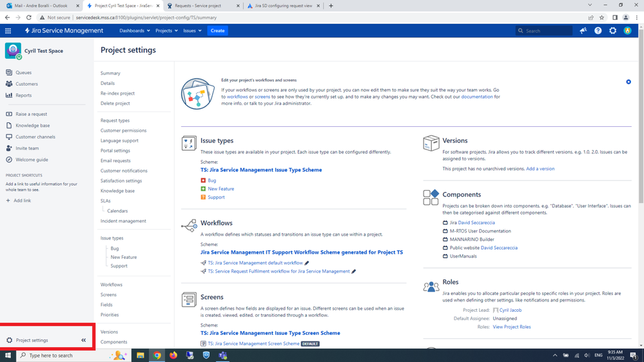Screen dimensions: 644x362
Task: Expand the Dashboards dropdown menu
Action: coord(135,31)
